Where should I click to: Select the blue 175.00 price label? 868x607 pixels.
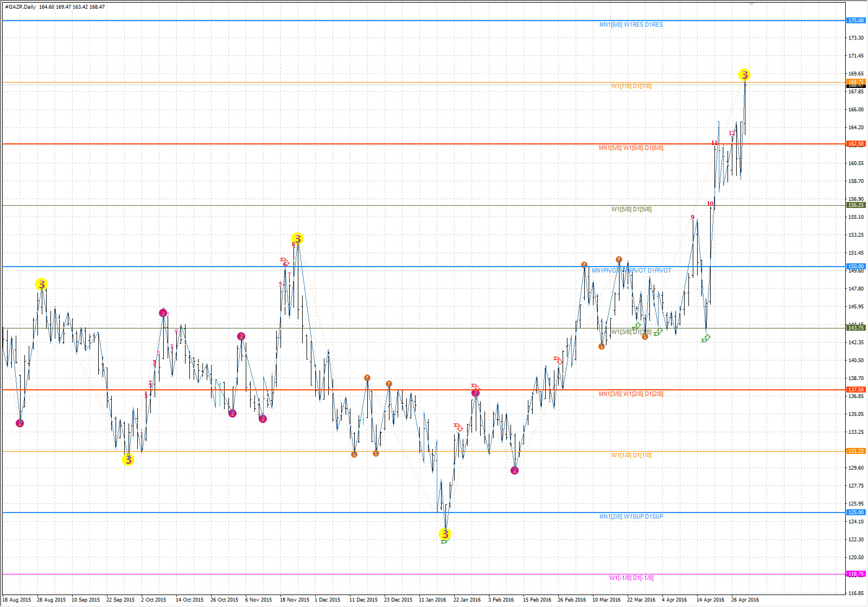click(856, 21)
